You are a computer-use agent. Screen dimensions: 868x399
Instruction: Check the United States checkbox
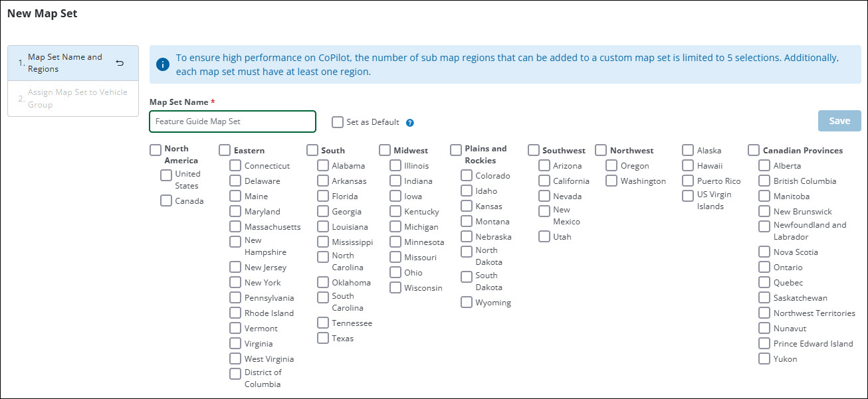(165, 175)
